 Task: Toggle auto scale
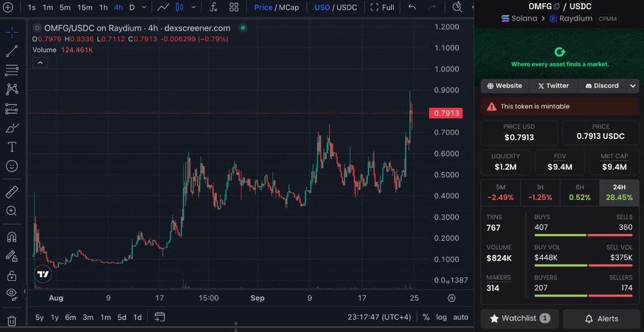pos(461,317)
